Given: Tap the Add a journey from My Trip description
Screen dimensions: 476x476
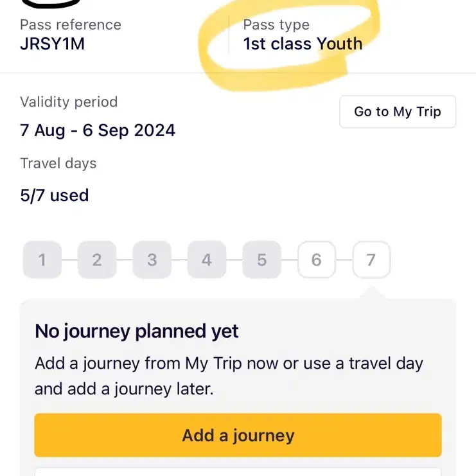Looking at the screenshot, I should pos(229,376).
